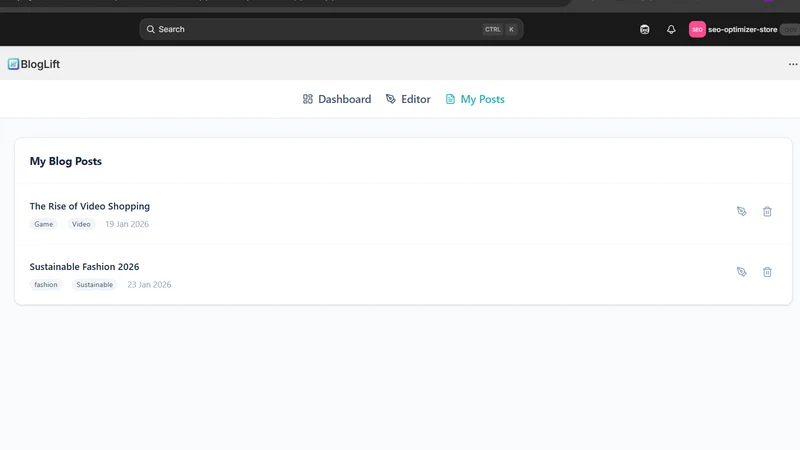The image size is (800, 450).
Task: Edit the Sustainable Fashion 2026 post
Action: click(x=742, y=272)
